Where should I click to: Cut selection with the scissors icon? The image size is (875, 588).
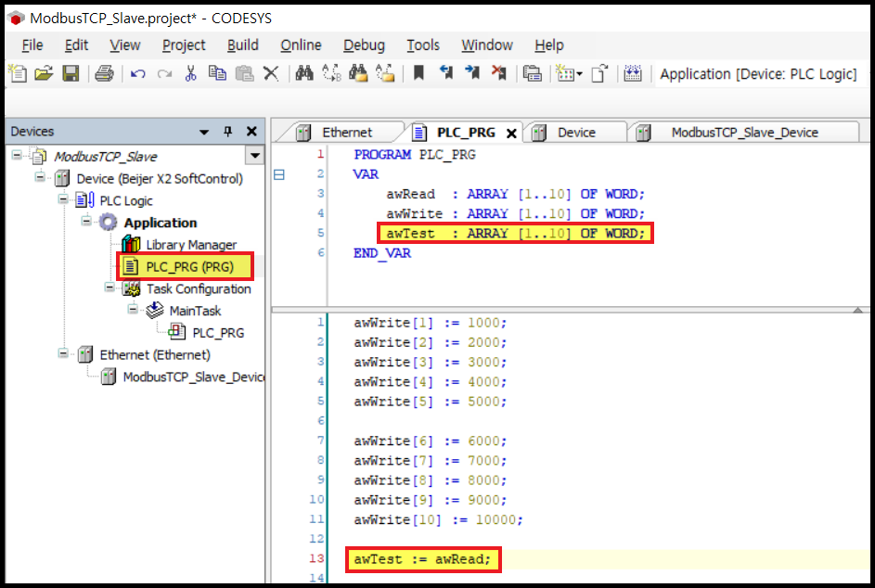191,73
